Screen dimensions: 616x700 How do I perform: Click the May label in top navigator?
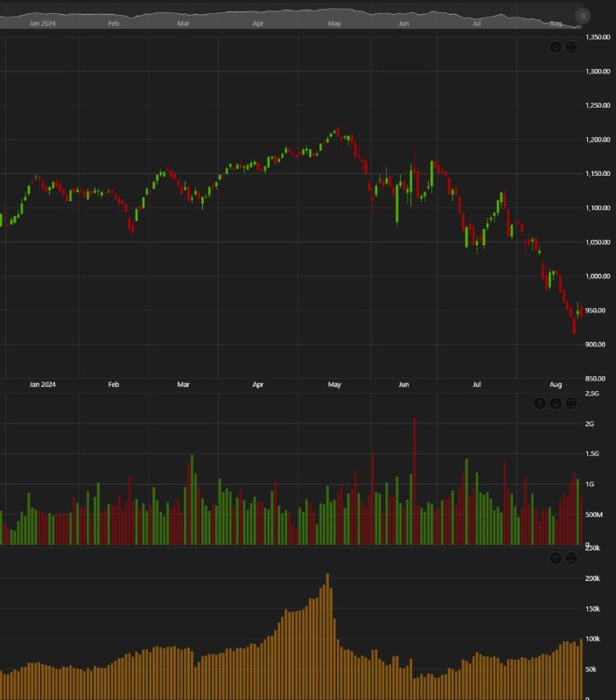point(334,24)
